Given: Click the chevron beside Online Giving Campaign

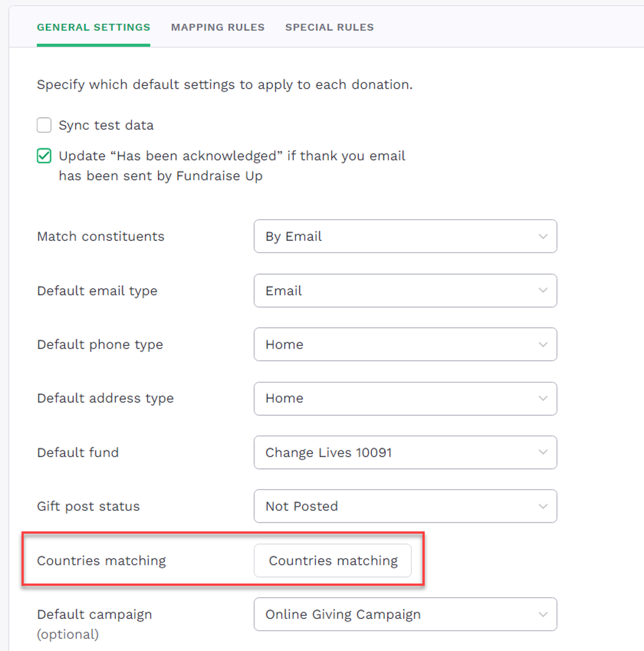Looking at the screenshot, I should pos(543,614).
